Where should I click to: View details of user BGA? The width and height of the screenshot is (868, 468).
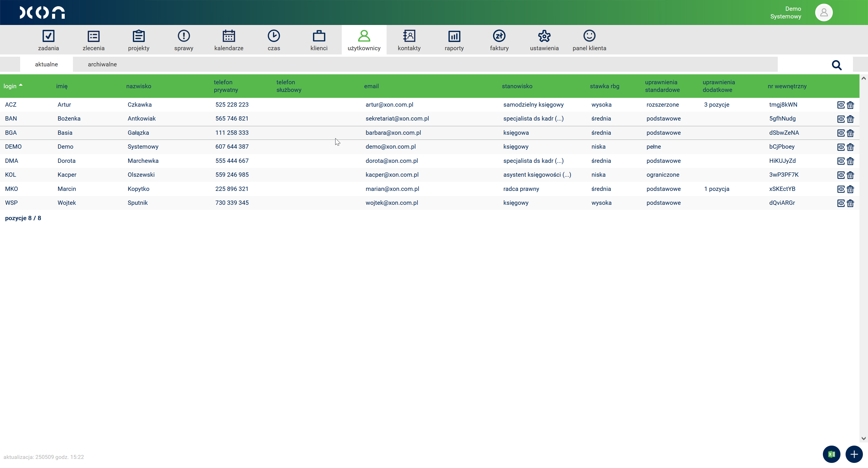pyautogui.click(x=841, y=133)
